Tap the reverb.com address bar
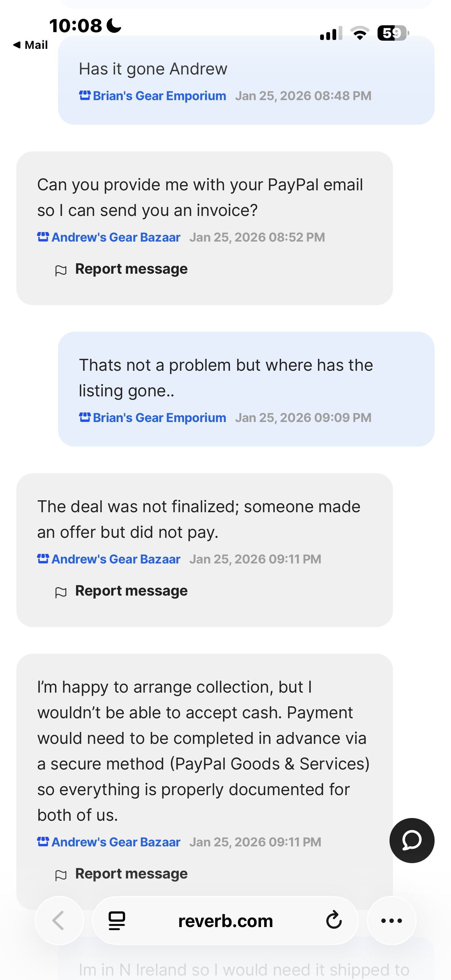451x980 pixels. tap(225, 921)
